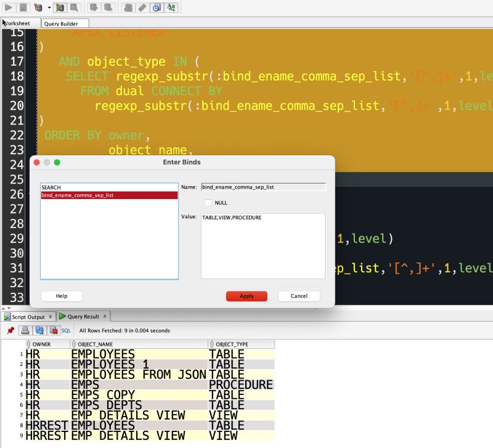Viewport: 493px width, 448px height.
Task: Click the refresh icon in Query Result panel
Action: click(38, 330)
